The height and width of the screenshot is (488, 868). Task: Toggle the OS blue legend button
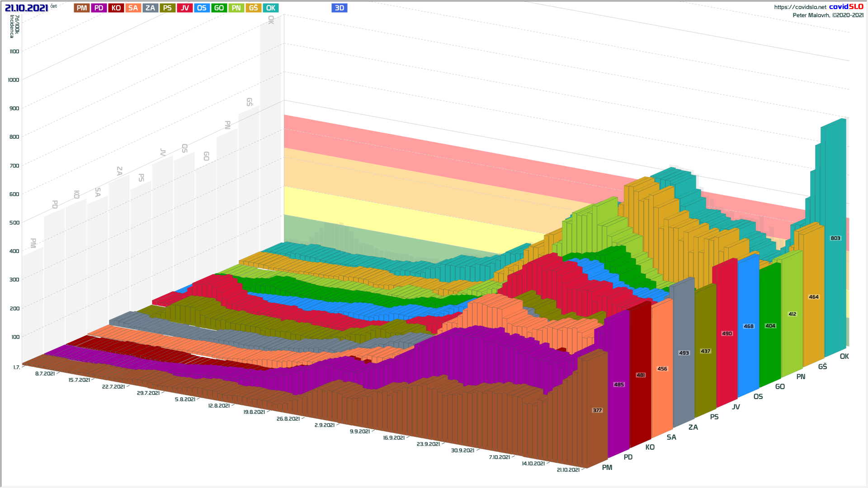point(202,8)
